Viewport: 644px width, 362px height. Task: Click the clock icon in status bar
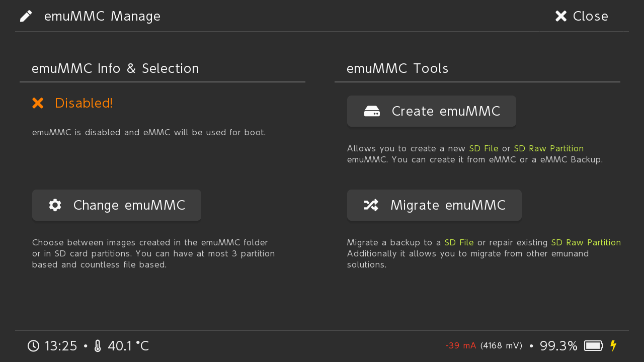click(x=33, y=346)
